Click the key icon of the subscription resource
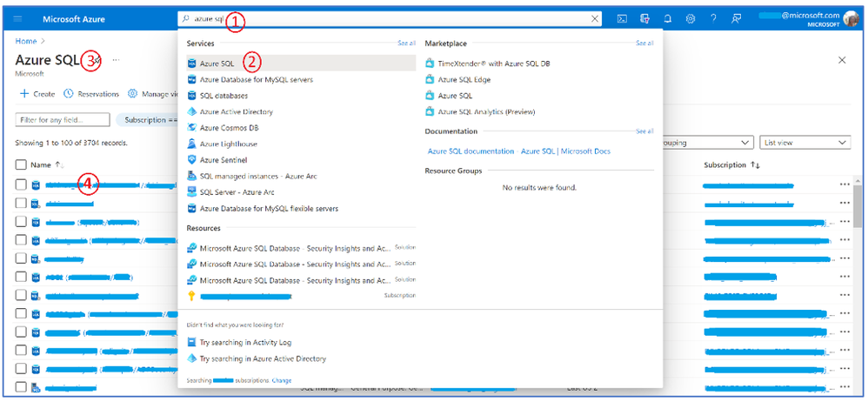 pos(191,296)
